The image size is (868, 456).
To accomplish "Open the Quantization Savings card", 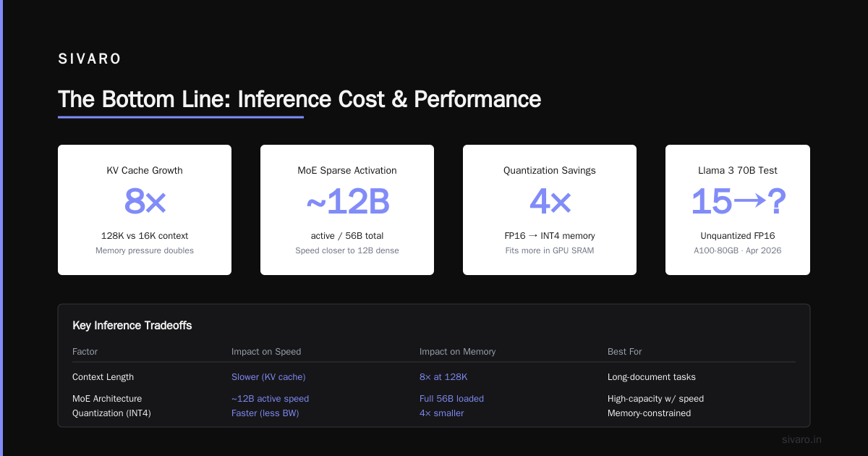I will tap(550, 210).
